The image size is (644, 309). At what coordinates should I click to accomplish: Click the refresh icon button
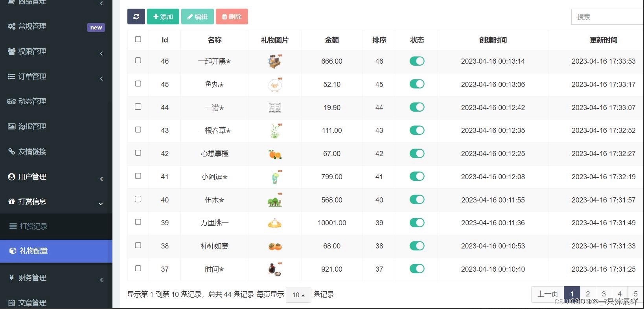tap(136, 17)
